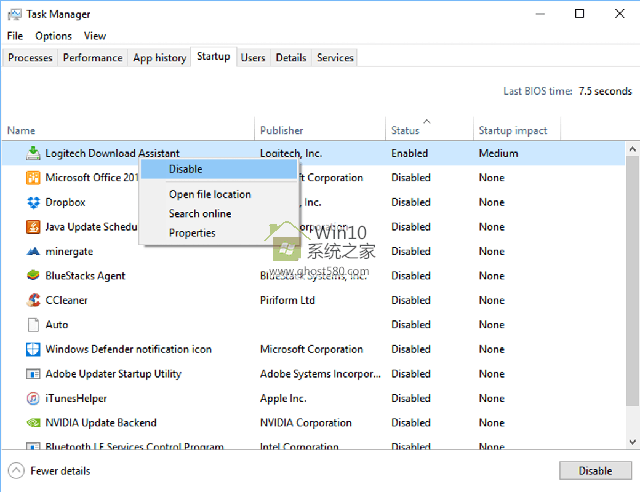
Task: Select the NVIDIA Update Backend row name
Action: point(101,423)
